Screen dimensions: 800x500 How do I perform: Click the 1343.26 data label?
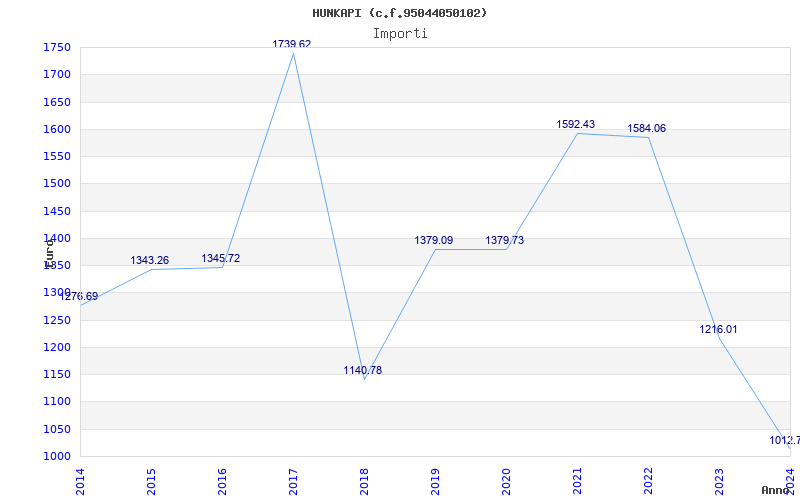[149, 260]
